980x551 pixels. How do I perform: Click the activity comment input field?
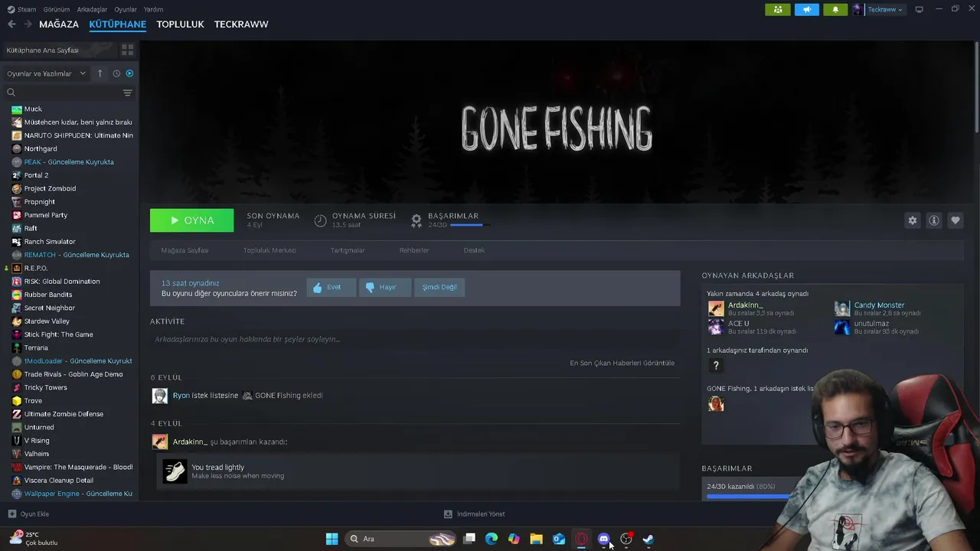pos(415,339)
